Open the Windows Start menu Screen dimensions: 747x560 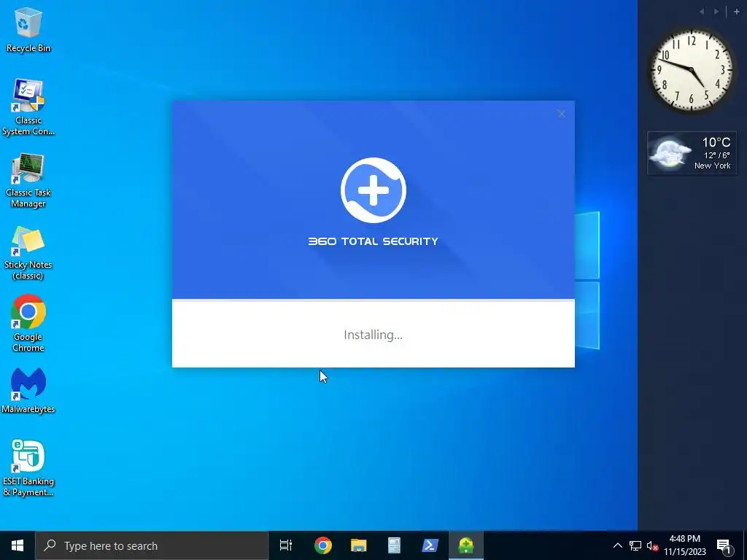[18, 545]
